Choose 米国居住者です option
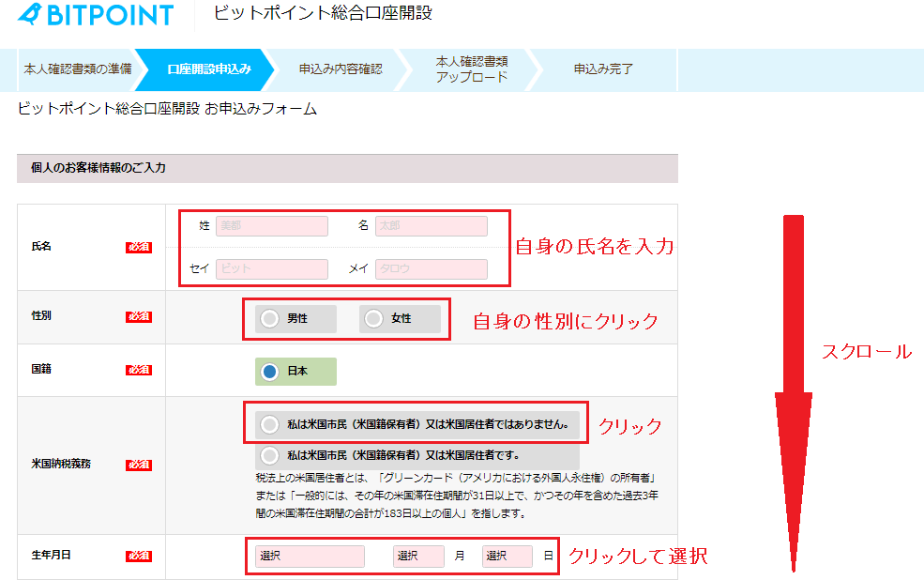 (x=270, y=456)
